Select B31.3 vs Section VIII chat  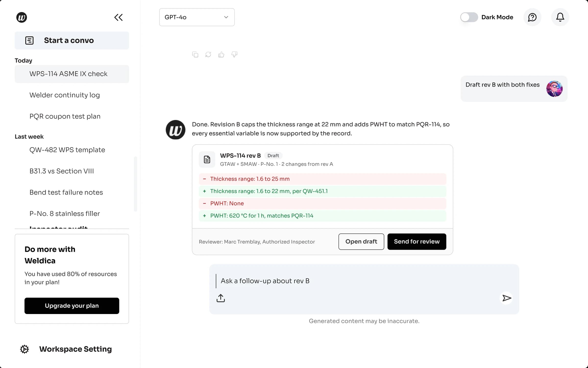tap(72, 171)
